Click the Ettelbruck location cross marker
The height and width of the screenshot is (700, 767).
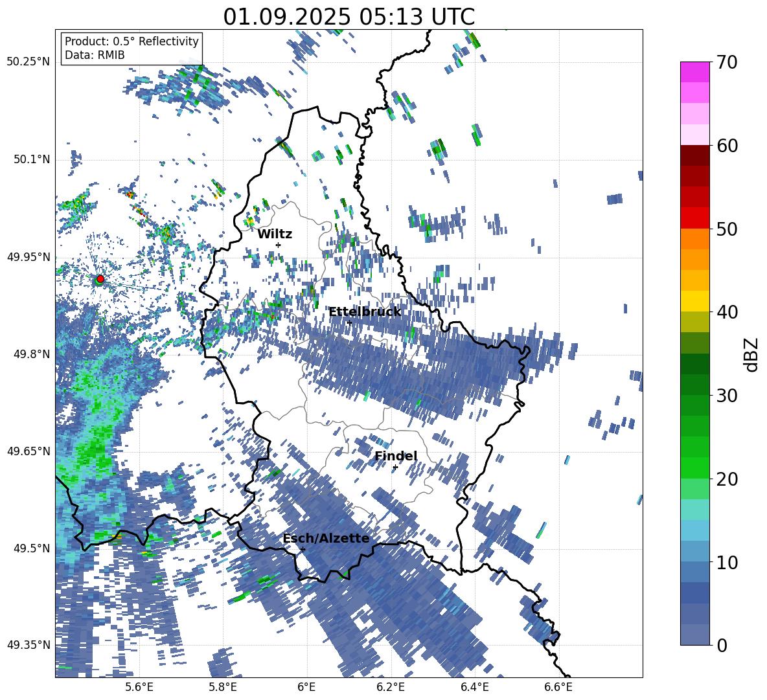[349, 322]
